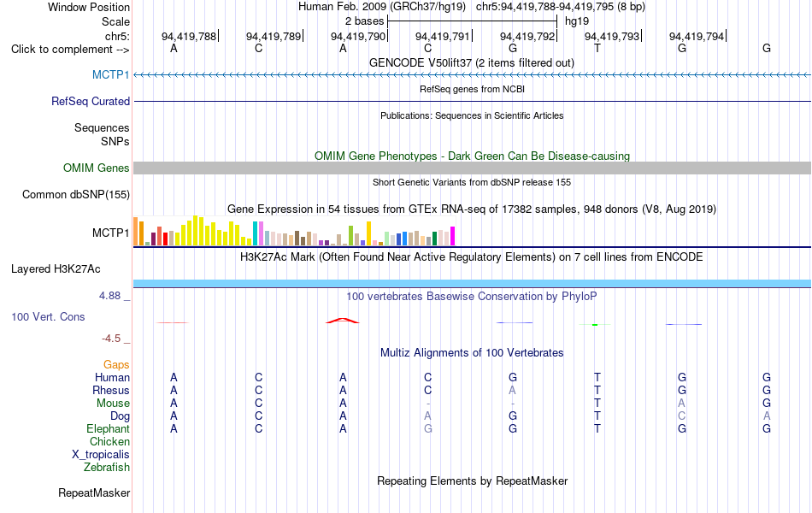Click the hg19 scale bar label
The width and height of the screenshot is (812, 513).
[x=577, y=21]
